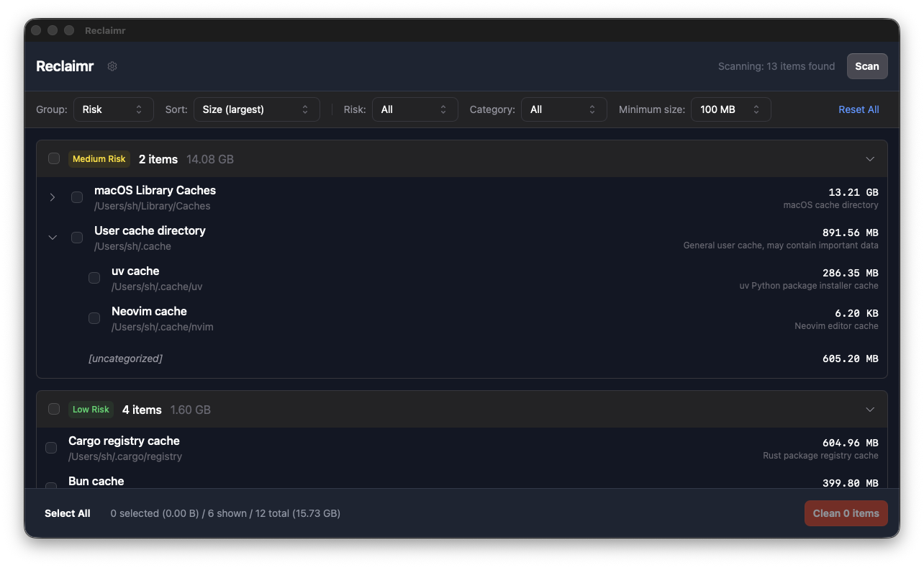Click the Clean 0 items button

(846, 513)
